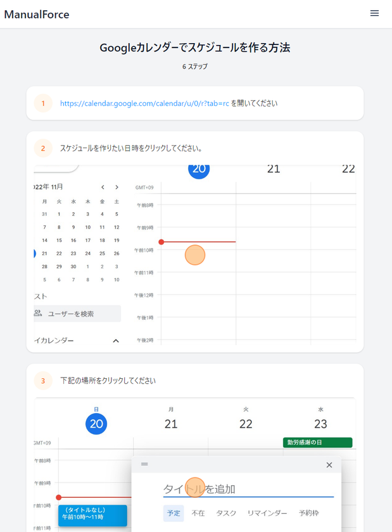Open the (タイトルなし) event block
This screenshot has height=532, width=392.
(x=92, y=516)
